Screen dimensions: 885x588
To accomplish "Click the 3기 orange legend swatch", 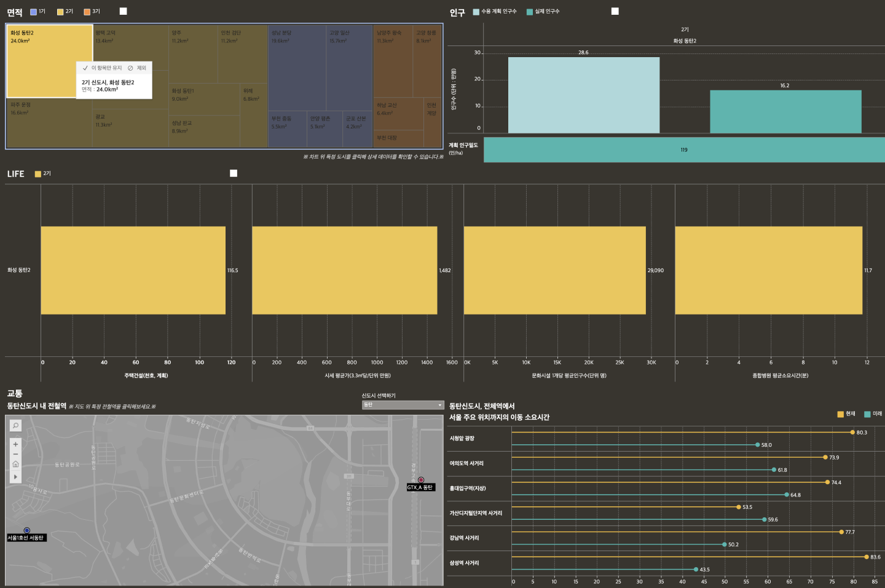I will (87, 12).
